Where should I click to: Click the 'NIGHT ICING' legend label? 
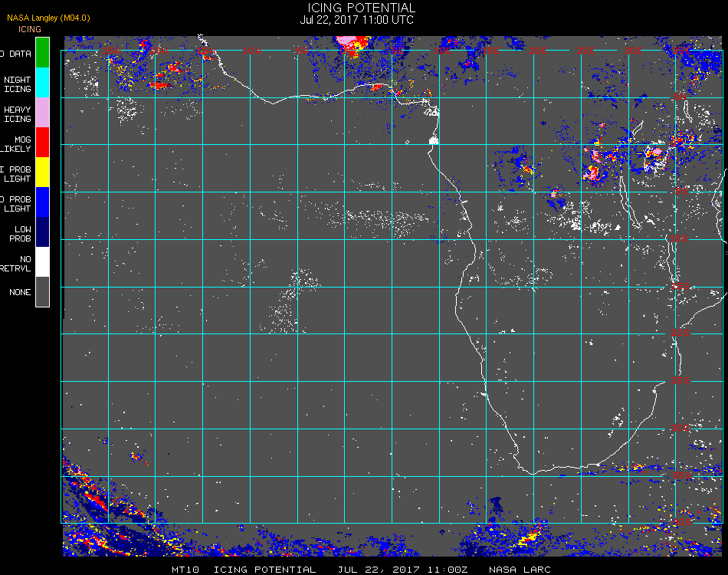pos(17,84)
